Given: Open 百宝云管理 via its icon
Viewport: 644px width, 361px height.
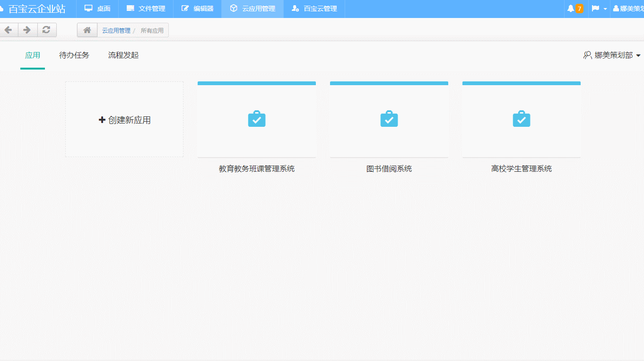Looking at the screenshot, I should [x=296, y=8].
